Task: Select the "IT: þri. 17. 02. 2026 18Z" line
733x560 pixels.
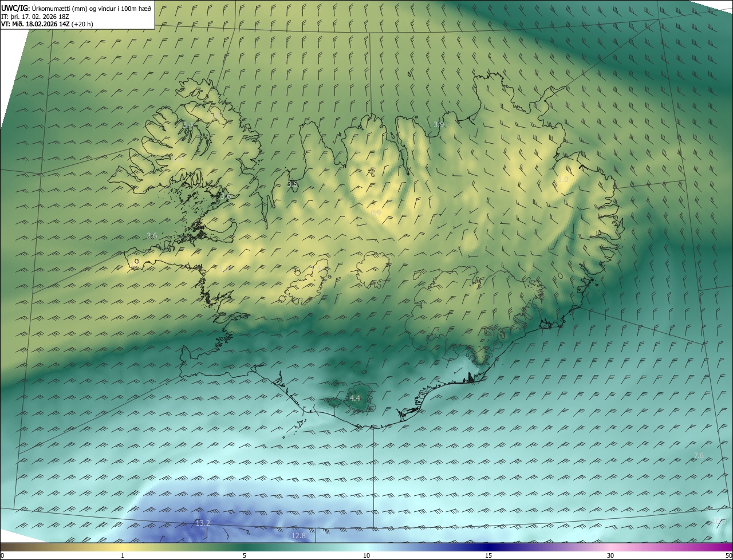Action: tap(36, 16)
